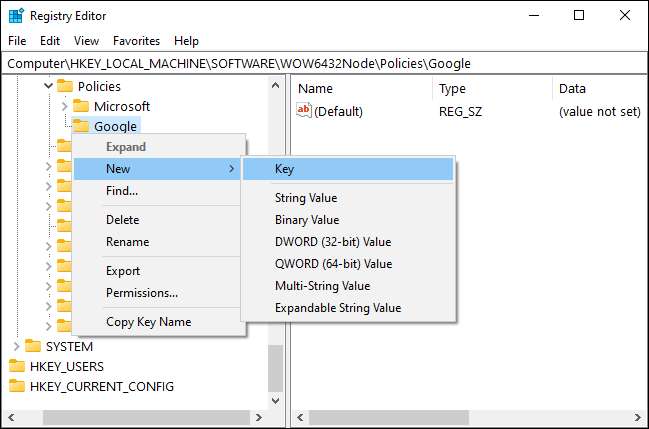This screenshot has width=649, height=429.
Task: Click the Microsoft folder icon
Action: click(81, 106)
